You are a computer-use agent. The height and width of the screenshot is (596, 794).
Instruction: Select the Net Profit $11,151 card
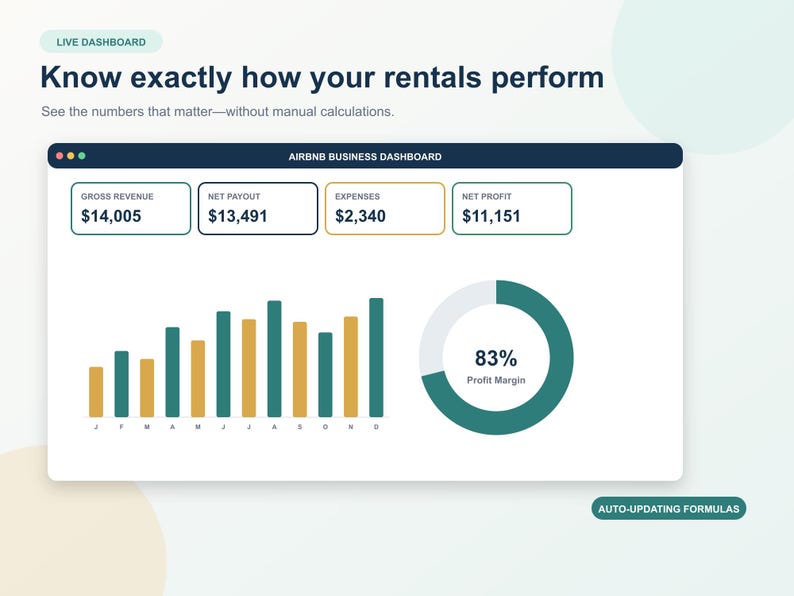point(512,209)
